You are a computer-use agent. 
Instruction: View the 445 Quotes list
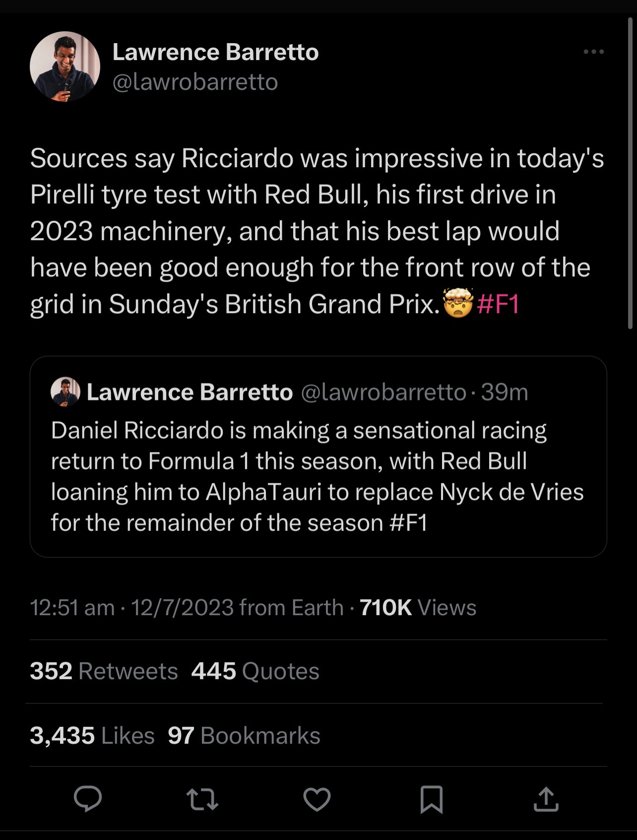tap(255, 671)
